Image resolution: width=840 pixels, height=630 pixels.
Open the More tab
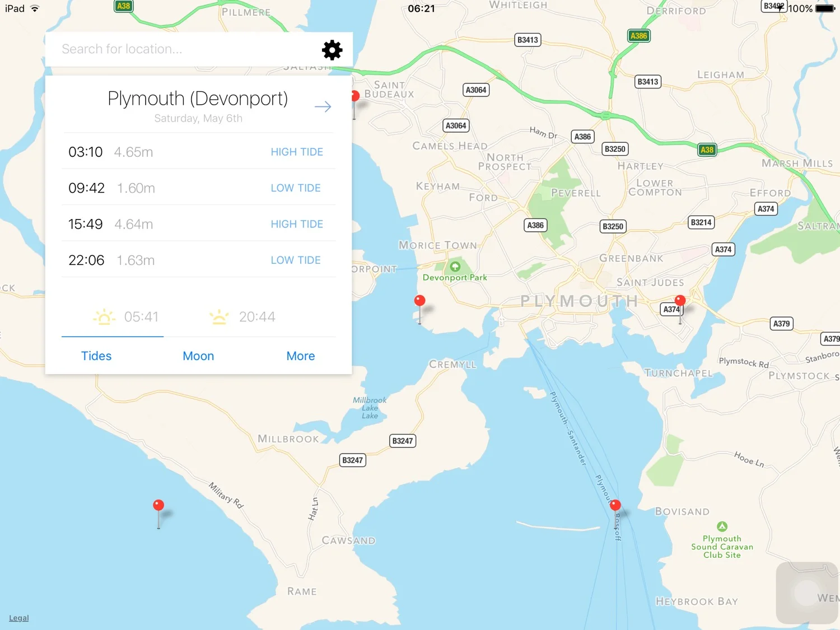[x=301, y=356]
